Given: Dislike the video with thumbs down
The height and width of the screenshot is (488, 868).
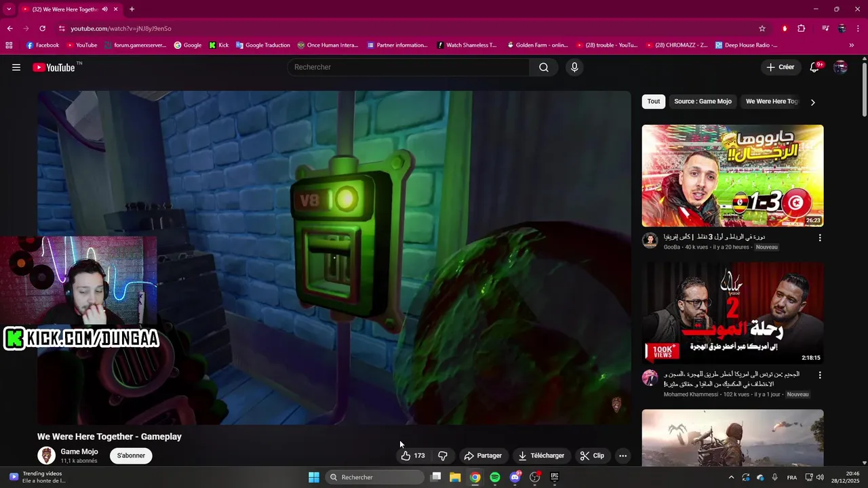Looking at the screenshot, I should (443, 455).
